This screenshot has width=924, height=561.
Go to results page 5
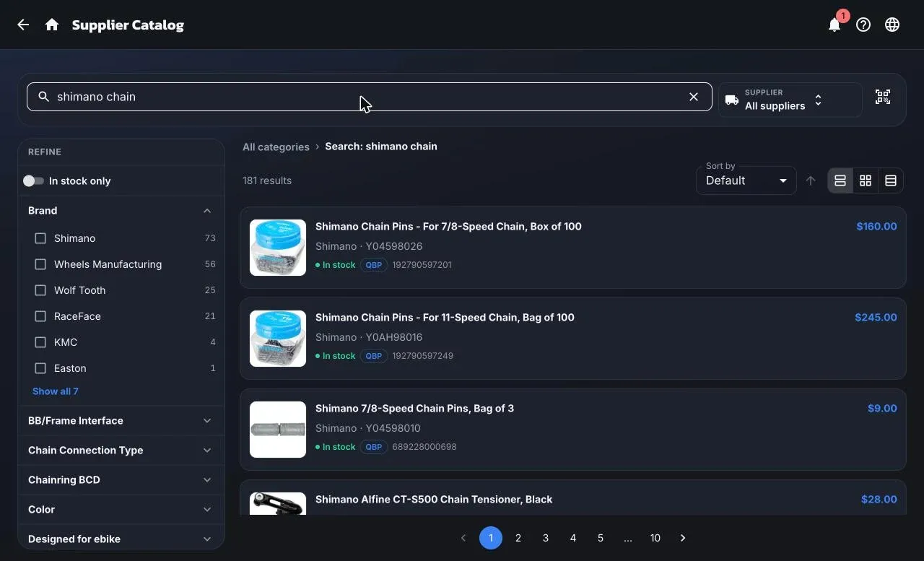pyautogui.click(x=601, y=538)
